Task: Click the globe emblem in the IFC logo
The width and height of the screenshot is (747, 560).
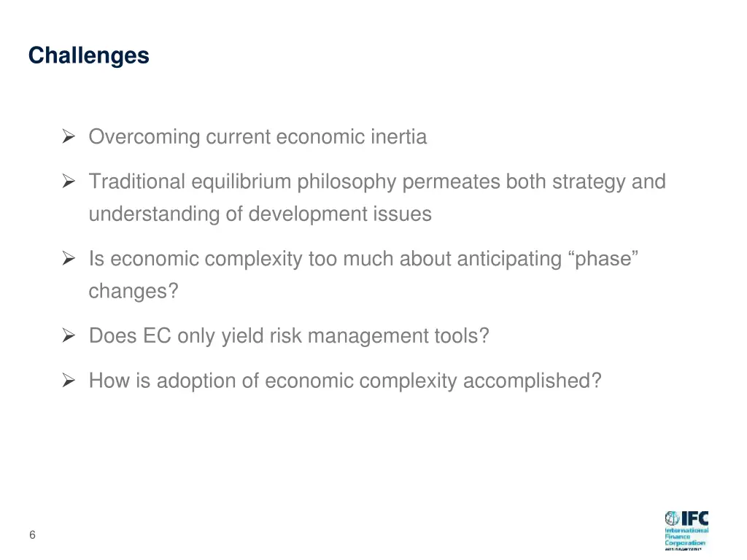Action: coord(672,518)
